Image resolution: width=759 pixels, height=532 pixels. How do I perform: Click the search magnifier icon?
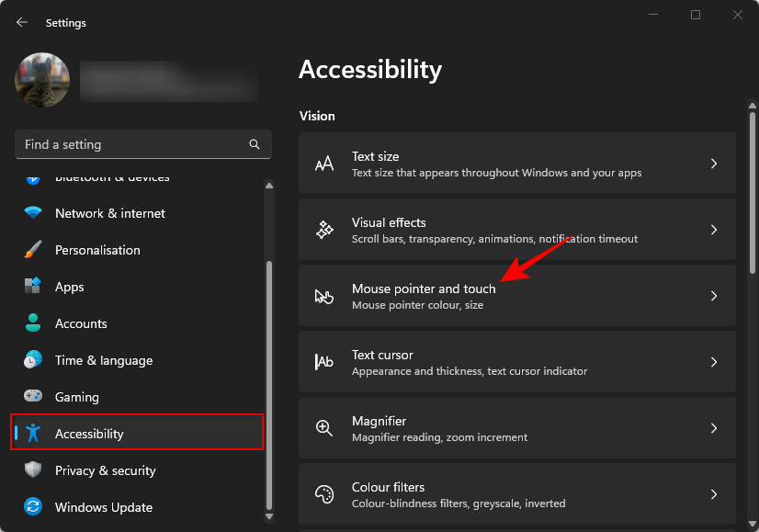point(255,144)
